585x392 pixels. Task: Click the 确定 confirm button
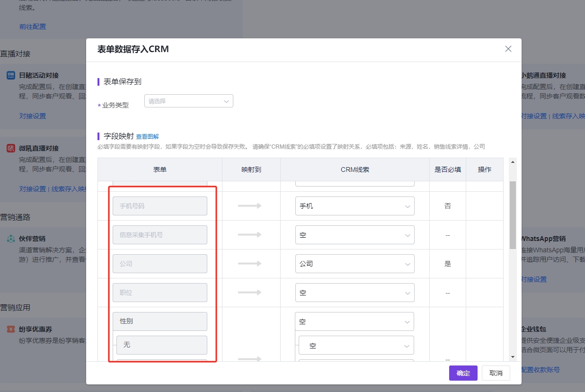[463, 373]
